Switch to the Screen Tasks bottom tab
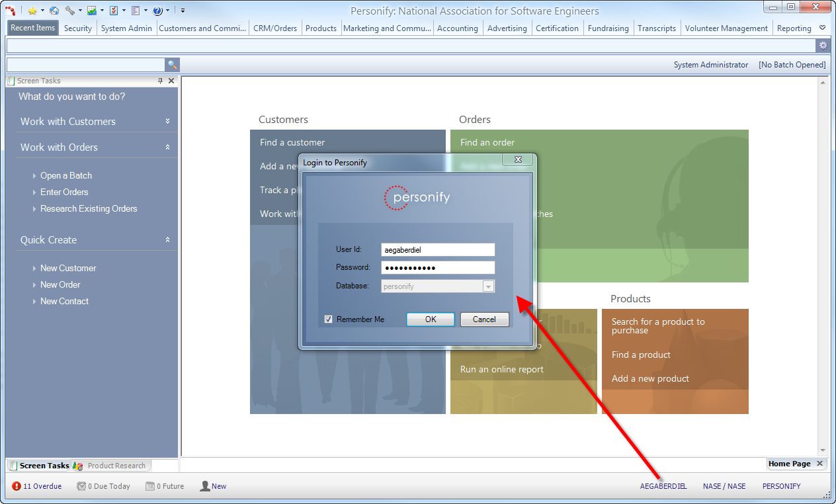 click(38, 466)
